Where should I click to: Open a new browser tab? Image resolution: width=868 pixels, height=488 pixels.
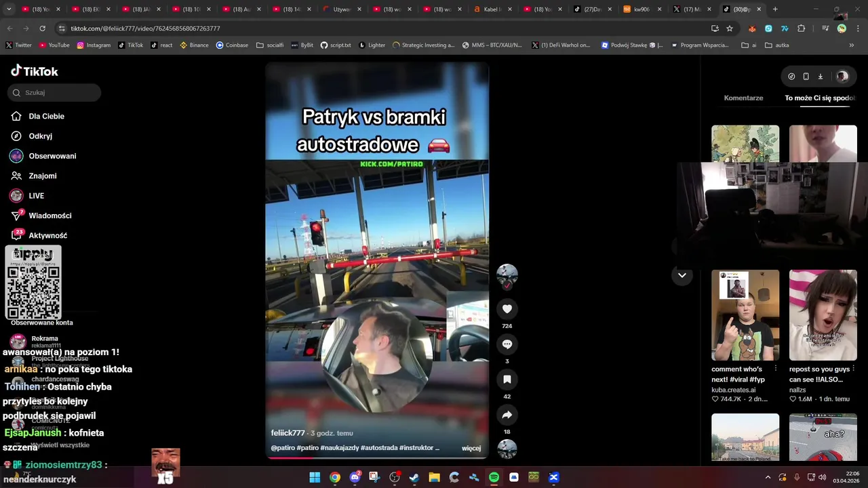click(x=775, y=9)
